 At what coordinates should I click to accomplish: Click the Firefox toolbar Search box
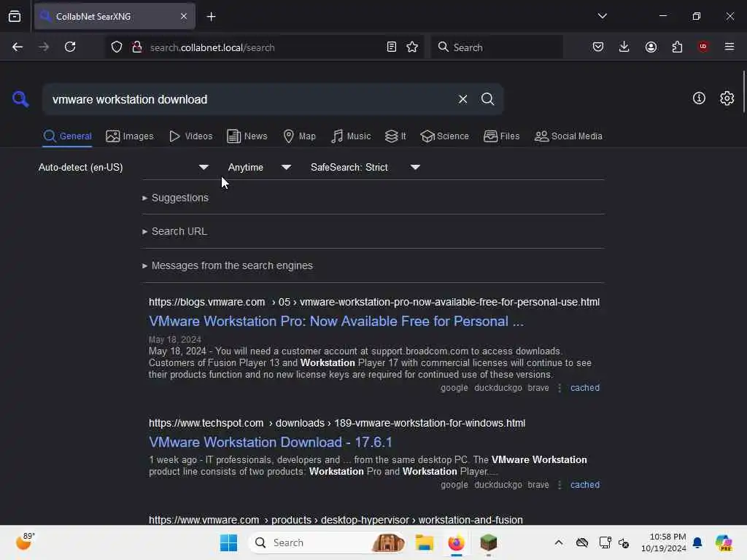pyautogui.click(x=497, y=47)
